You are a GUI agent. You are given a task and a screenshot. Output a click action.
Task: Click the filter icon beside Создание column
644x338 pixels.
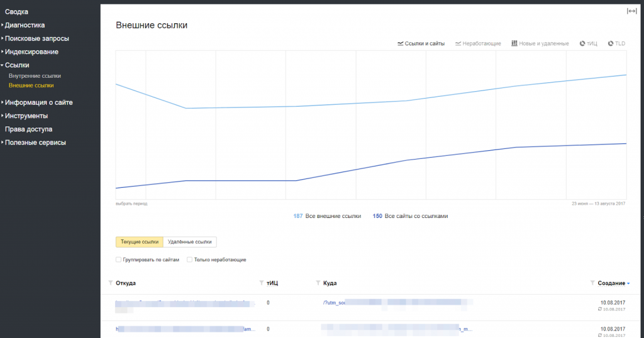(592, 283)
